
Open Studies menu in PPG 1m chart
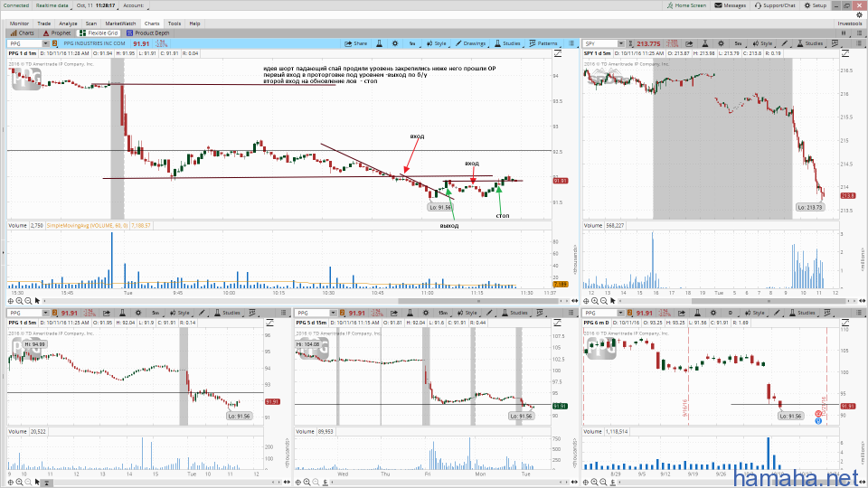click(x=507, y=43)
